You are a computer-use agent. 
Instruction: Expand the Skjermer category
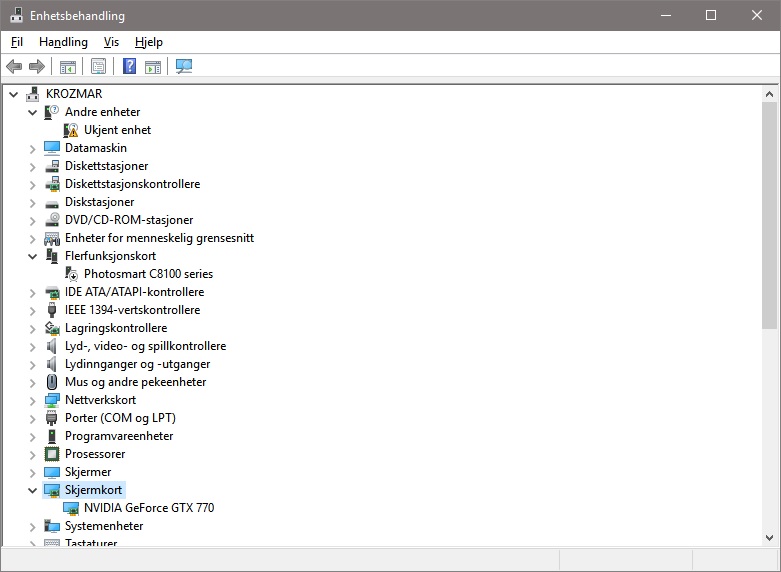pyautogui.click(x=32, y=472)
